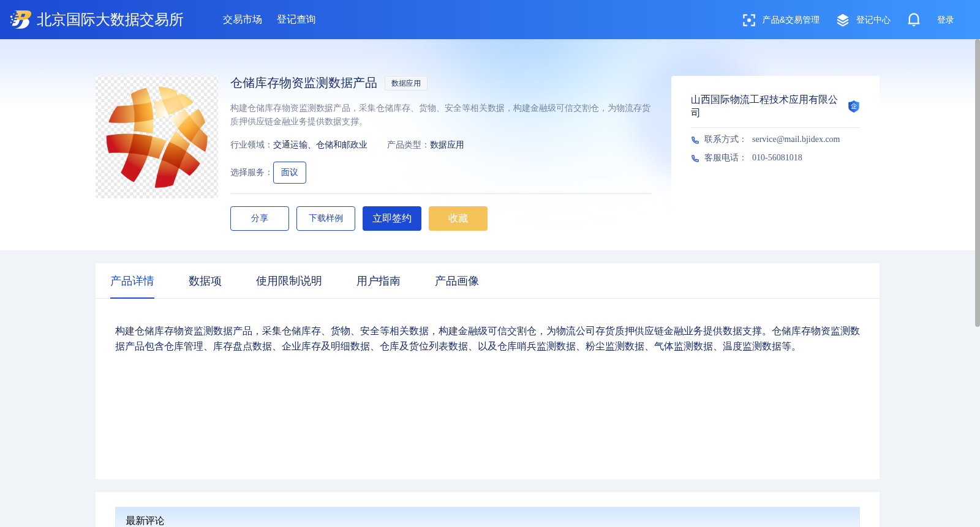The image size is (980, 527).
Task: Click the 登记中心 layers icon
Action: click(843, 20)
